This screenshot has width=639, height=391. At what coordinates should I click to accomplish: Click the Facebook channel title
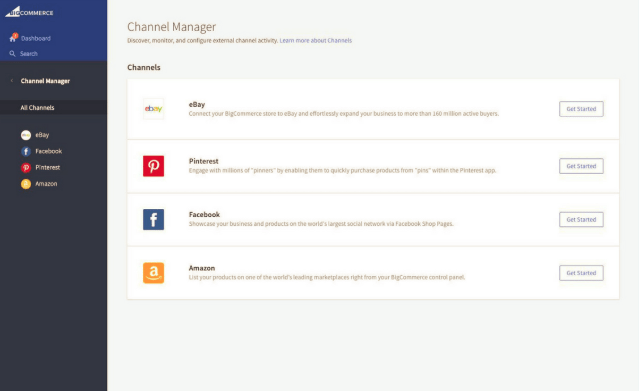coord(204,214)
